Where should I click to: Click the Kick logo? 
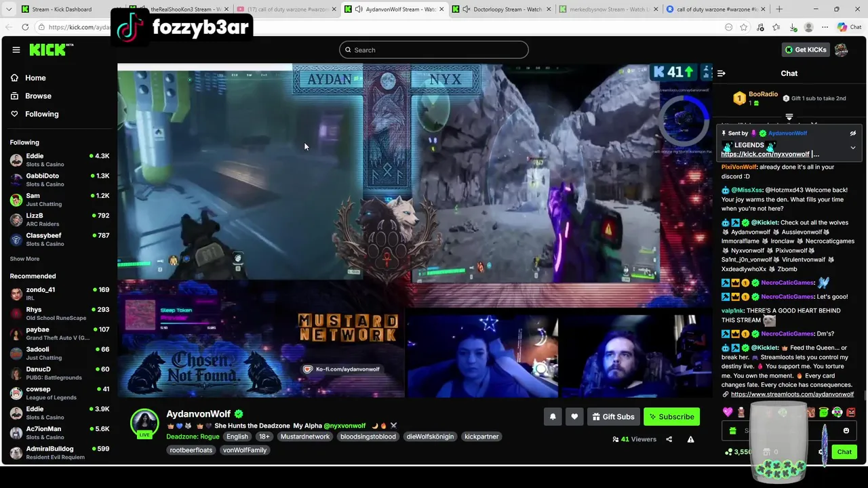click(51, 49)
